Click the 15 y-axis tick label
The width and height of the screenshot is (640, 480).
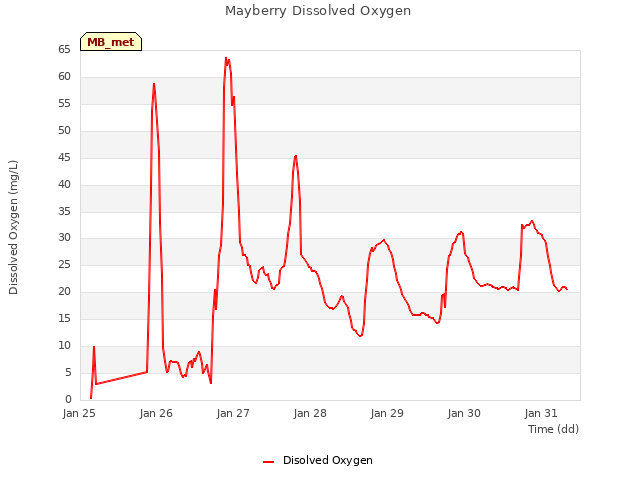tap(64, 318)
